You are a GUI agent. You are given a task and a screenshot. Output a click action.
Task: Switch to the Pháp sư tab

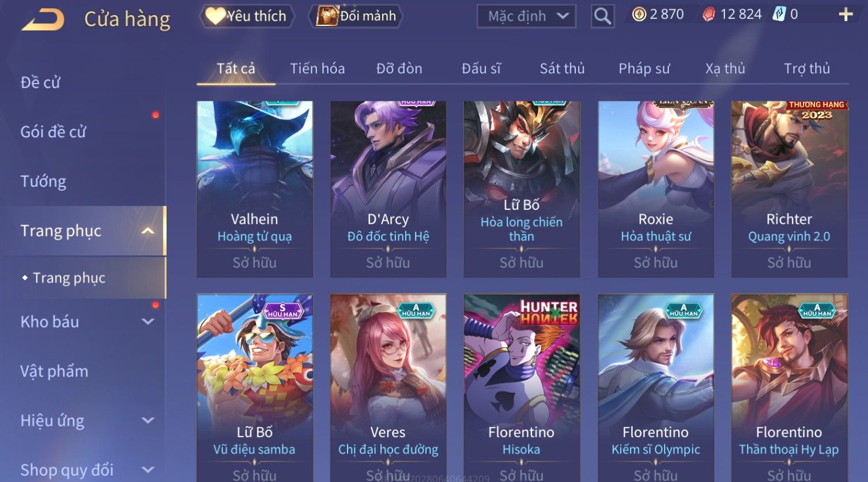tap(644, 69)
